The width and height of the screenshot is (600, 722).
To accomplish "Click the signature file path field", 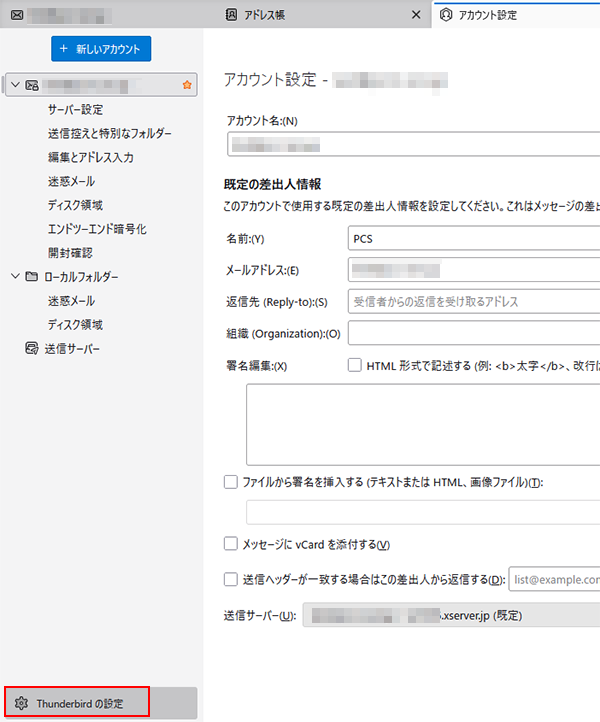I will pos(423,512).
